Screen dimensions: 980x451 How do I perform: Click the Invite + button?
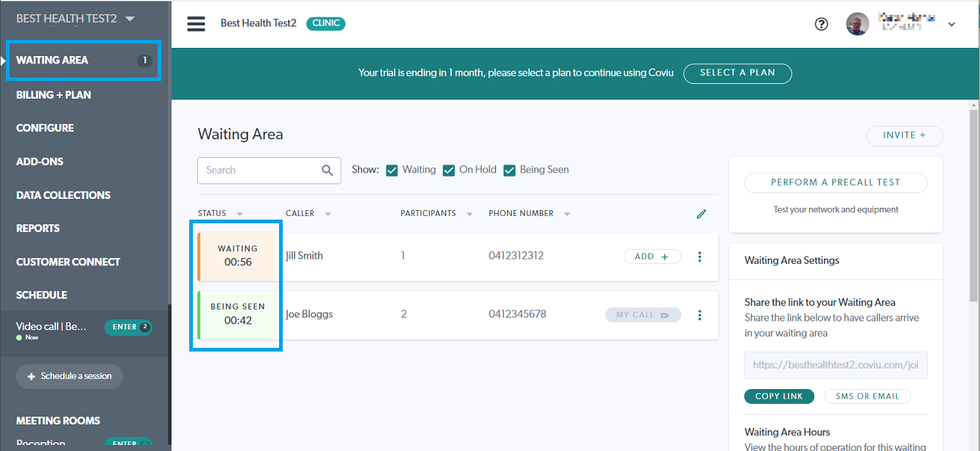tap(904, 136)
